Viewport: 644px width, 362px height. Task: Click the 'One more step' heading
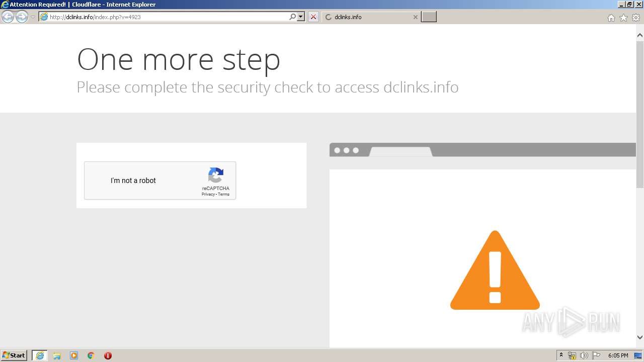179,59
